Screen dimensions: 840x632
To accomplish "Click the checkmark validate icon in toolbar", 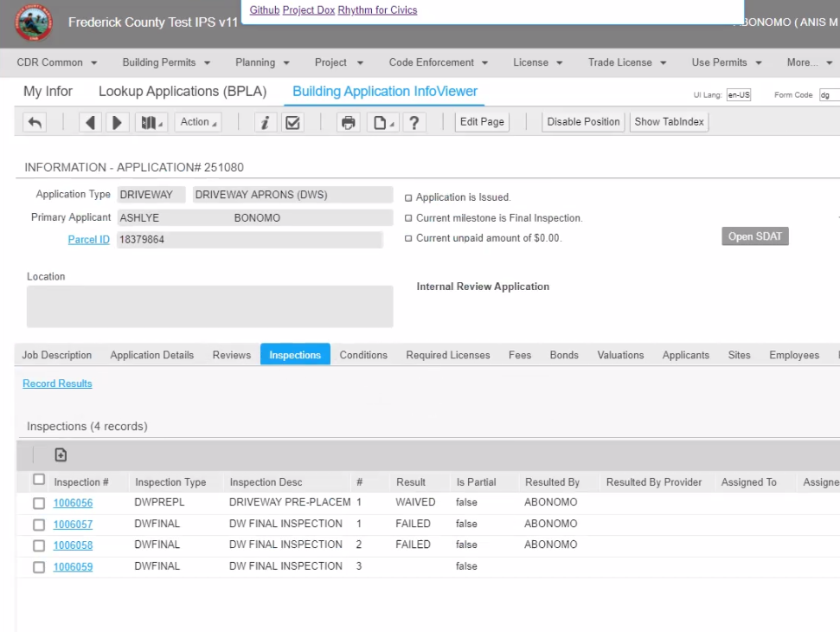I will 292,122.
